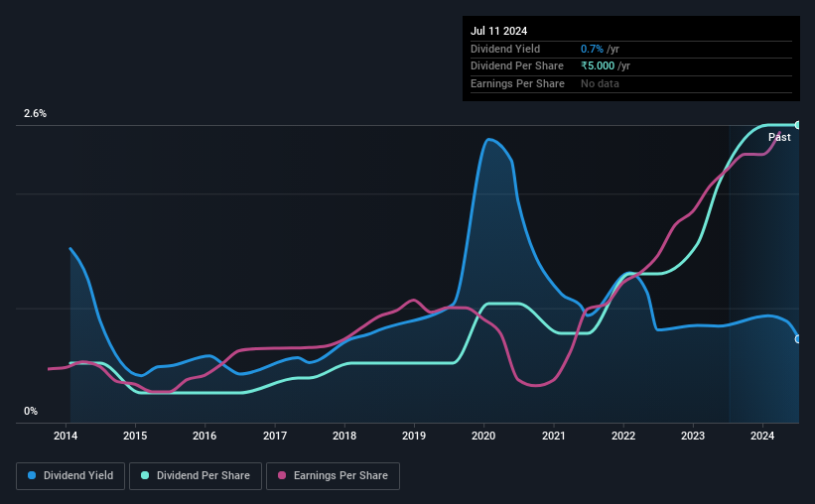Click the No data earnings value
815x504 pixels.
[600, 83]
